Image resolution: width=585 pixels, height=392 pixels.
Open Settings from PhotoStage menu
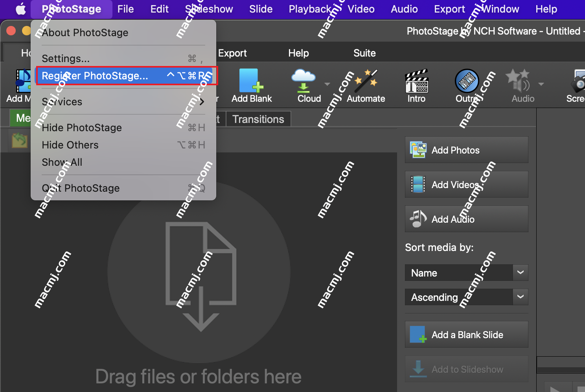(x=123, y=59)
